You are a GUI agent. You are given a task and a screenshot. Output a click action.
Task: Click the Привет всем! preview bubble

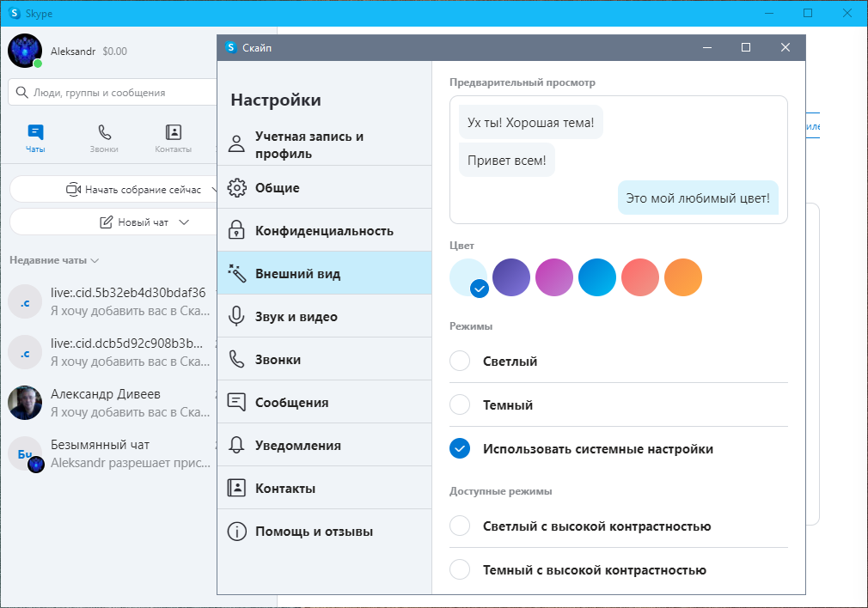506,161
